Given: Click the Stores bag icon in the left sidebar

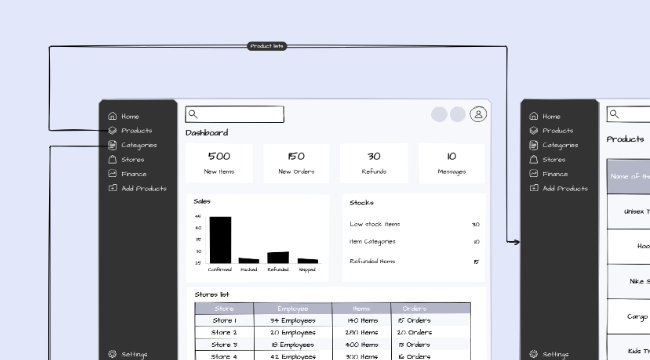Looking at the screenshot, I should pos(112,159).
